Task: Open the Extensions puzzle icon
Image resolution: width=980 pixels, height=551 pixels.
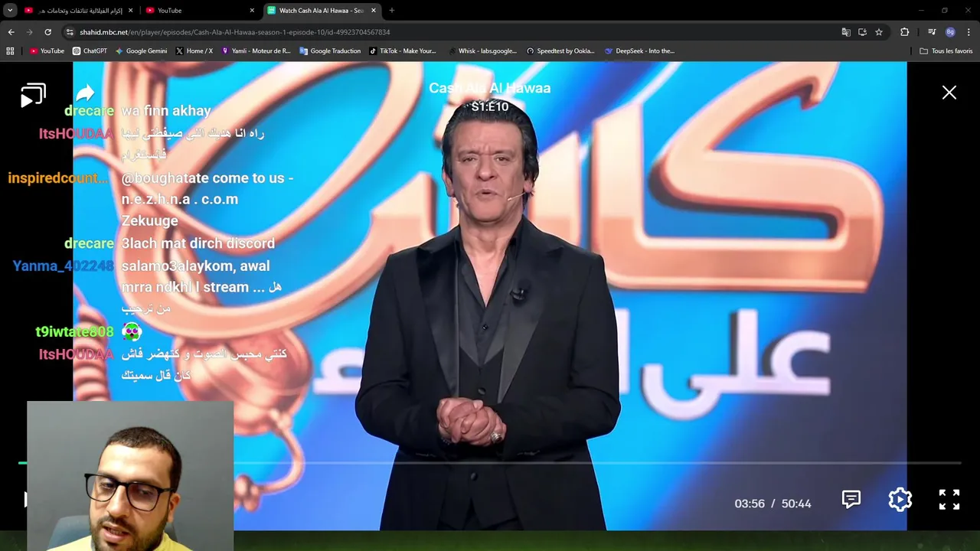Action: pos(905,32)
